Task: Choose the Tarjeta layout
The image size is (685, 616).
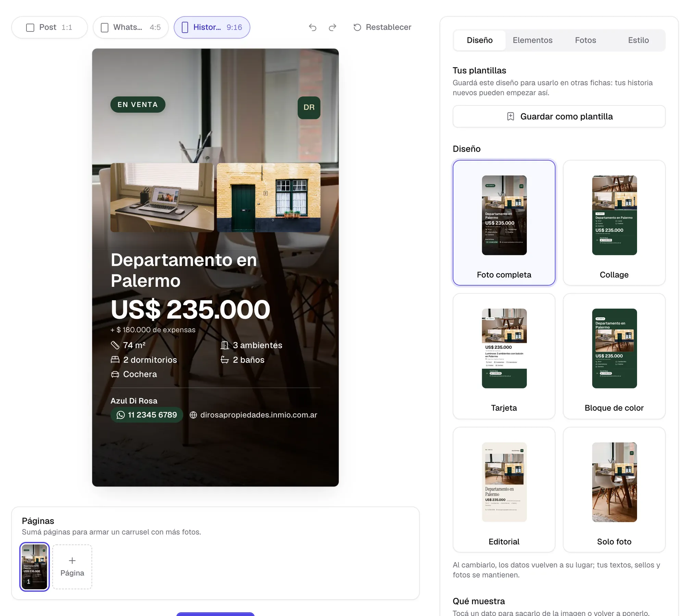Action: coord(504,356)
